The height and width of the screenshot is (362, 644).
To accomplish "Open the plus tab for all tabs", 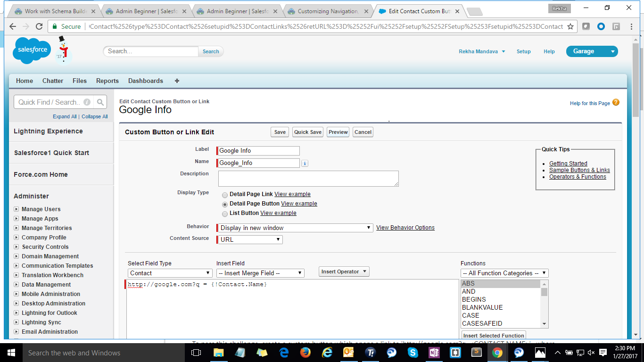I will 177,81.
